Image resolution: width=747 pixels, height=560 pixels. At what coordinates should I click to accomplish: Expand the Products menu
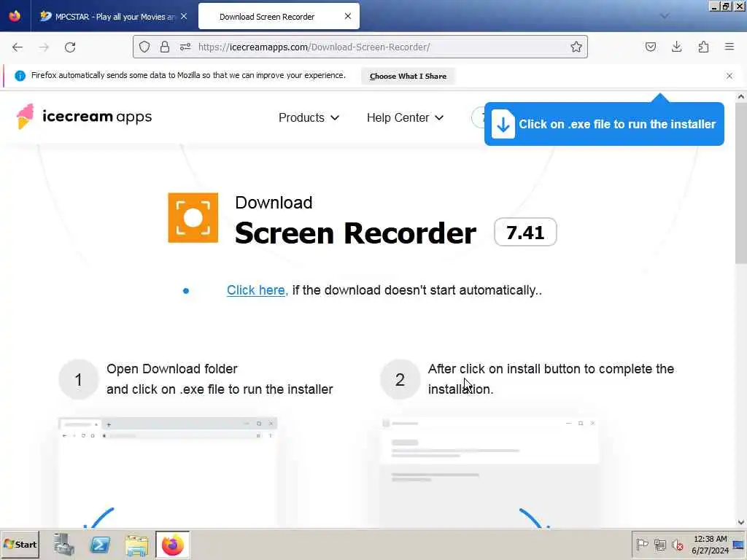coord(309,117)
